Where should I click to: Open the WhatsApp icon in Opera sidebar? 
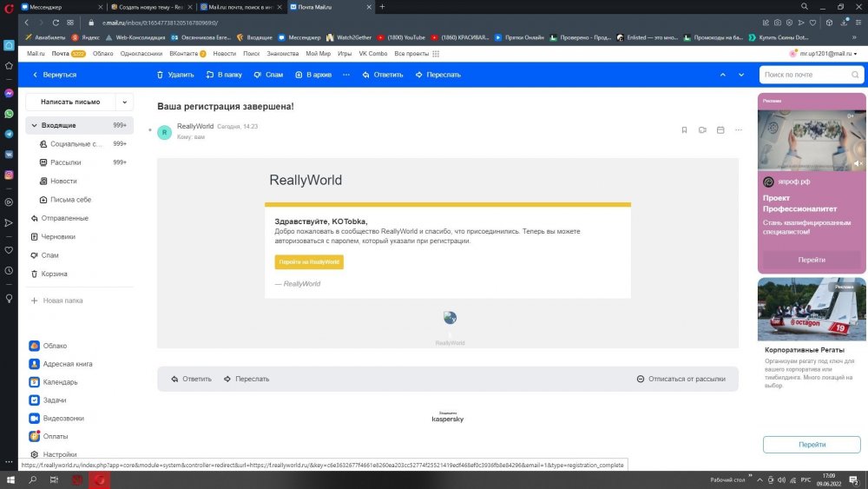[x=9, y=114]
